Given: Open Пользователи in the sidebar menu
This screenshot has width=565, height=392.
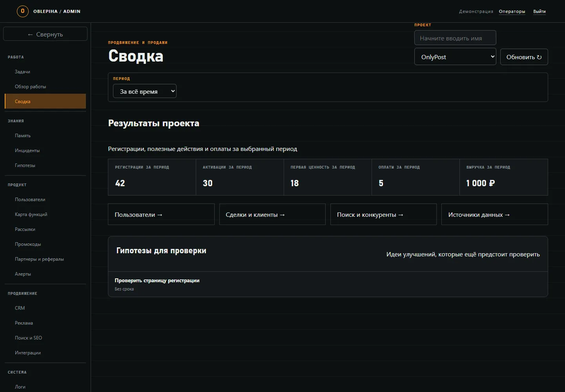Looking at the screenshot, I should (x=45, y=200).
